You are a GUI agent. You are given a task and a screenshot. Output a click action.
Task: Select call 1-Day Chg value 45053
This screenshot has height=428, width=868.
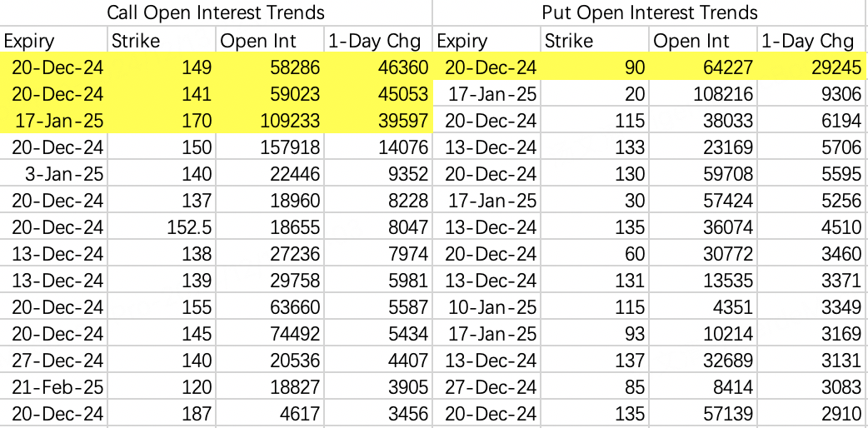coord(379,94)
